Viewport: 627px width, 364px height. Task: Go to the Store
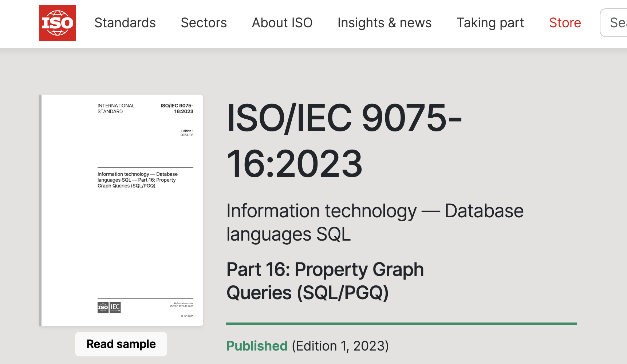click(x=565, y=23)
